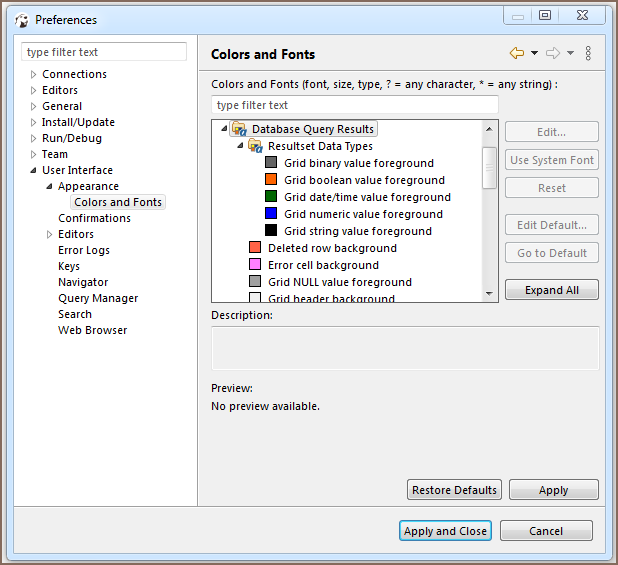The height and width of the screenshot is (565, 618).
Task: Expand the Run/Debug preferences node
Action: (33, 138)
